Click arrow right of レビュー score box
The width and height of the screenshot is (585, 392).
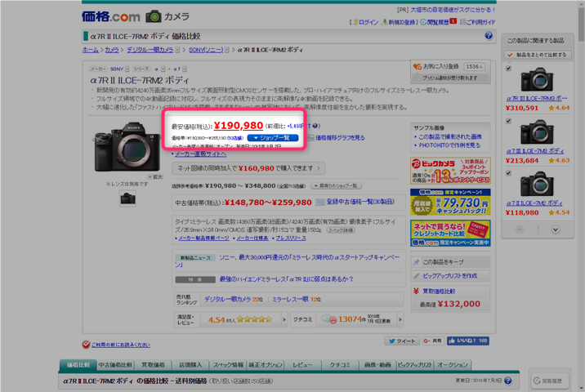click(284, 319)
